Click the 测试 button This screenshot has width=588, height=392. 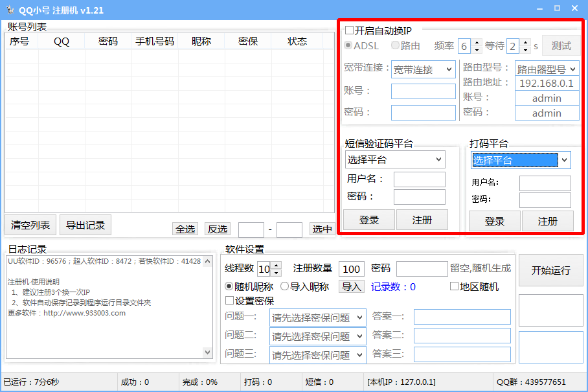(561, 46)
